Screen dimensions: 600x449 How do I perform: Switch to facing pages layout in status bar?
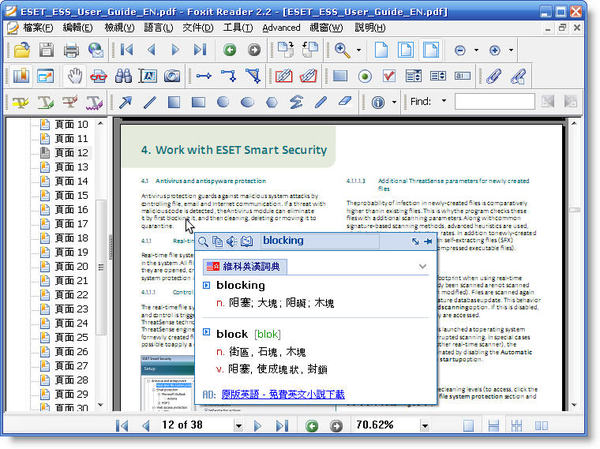click(541, 426)
